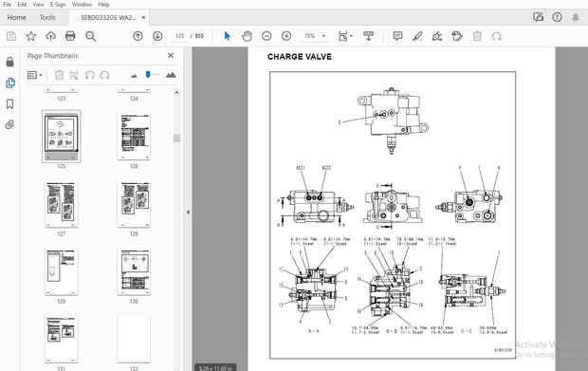Open the fit page options dropdown

pyautogui.click(x=345, y=36)
